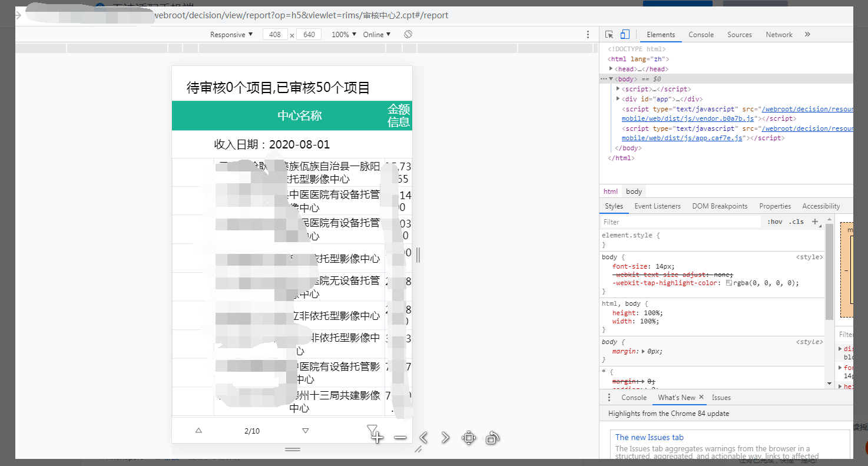Select body in the breadcrumb bar
The width and height of the screenshot is (868, 466).
634,191
